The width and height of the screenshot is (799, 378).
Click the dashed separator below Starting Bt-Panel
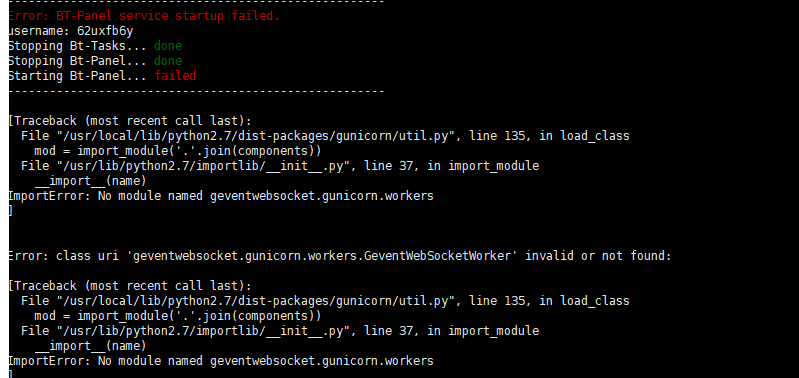click(x=196, y=91)
